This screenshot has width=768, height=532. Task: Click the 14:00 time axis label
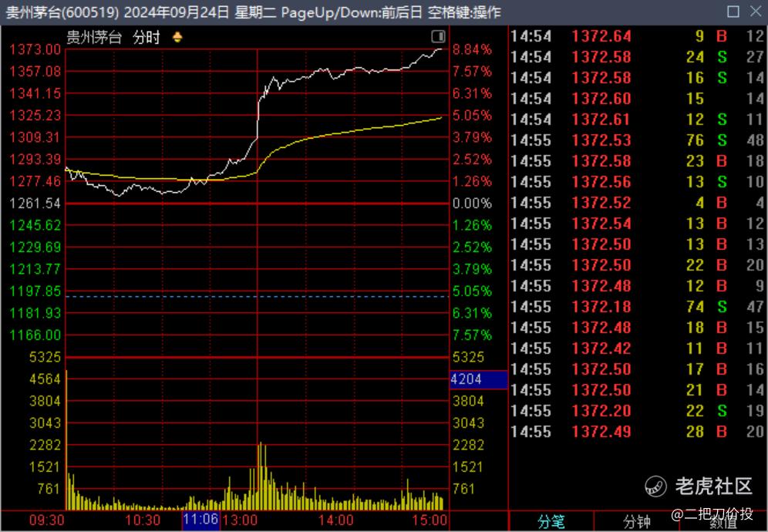click(335, 520)
